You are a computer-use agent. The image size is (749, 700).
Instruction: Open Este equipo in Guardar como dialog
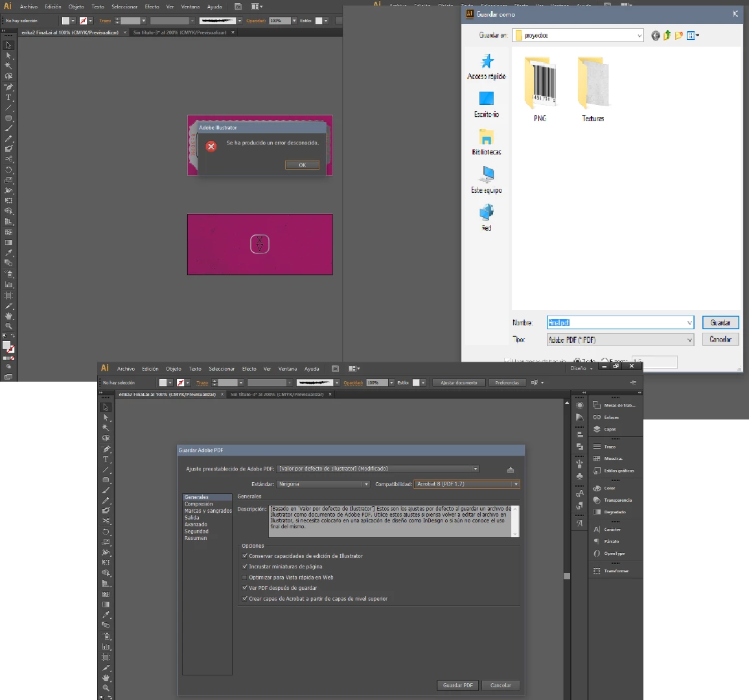click(487, 180)
